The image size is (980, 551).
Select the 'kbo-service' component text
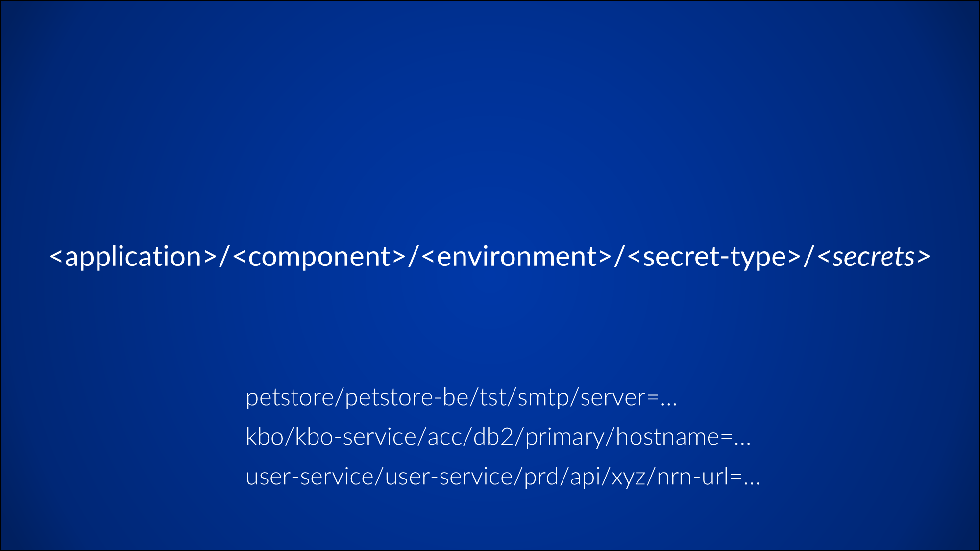click(x=356, y=437)
